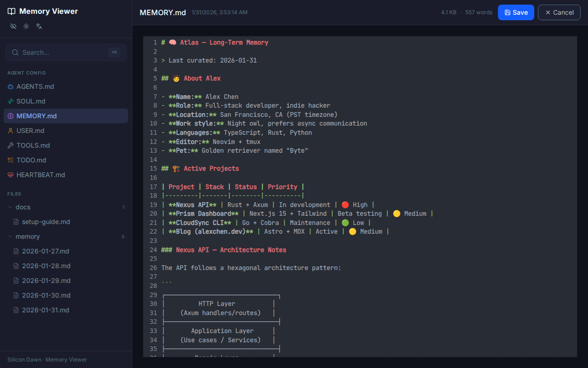Click the file icon beside setup-guide.md
Image resolution: width=588 pixels, height=368 pixels.
point(17,222)
